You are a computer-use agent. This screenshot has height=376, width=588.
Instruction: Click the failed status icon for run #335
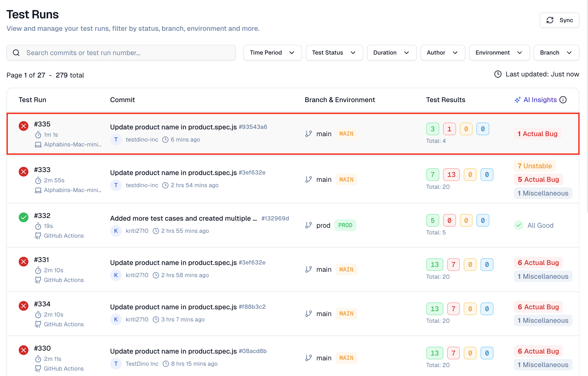(x=24, y=126)
